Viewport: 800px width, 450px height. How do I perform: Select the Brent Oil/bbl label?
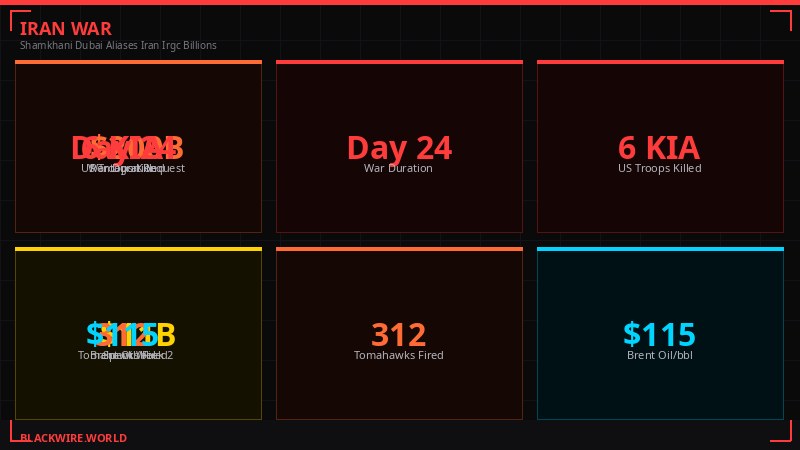(659, 355)
